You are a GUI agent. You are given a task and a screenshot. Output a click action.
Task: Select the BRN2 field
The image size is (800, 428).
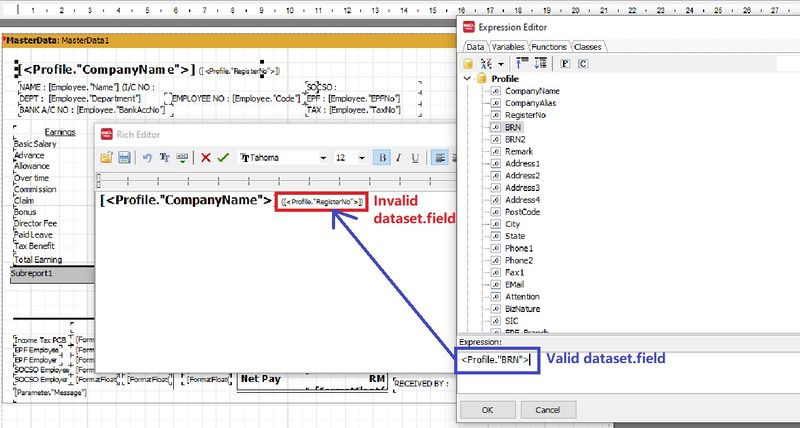click(515, 139)
